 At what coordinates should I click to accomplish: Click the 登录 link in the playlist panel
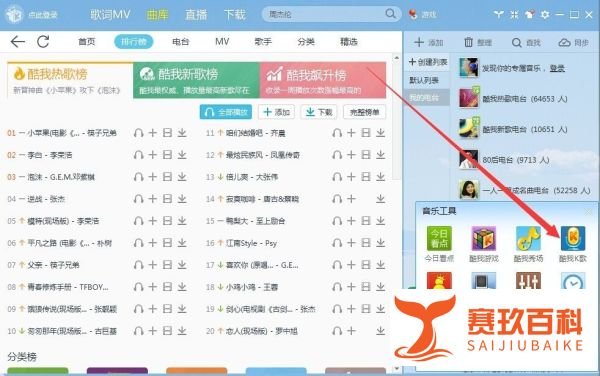pos(557,68)
